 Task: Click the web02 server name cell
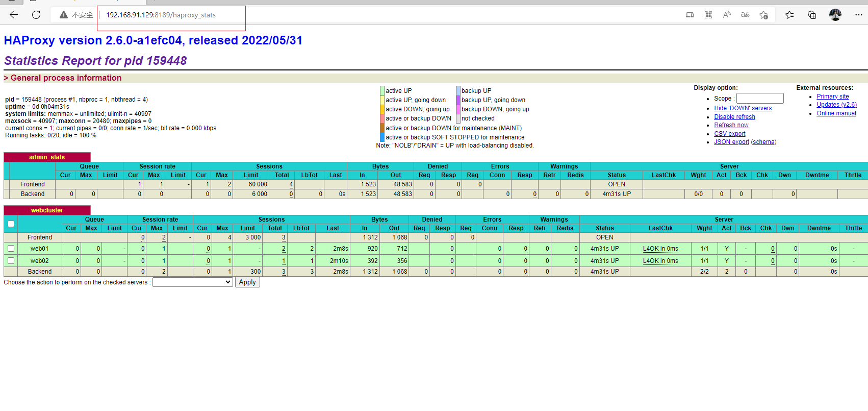pos(39,261)
